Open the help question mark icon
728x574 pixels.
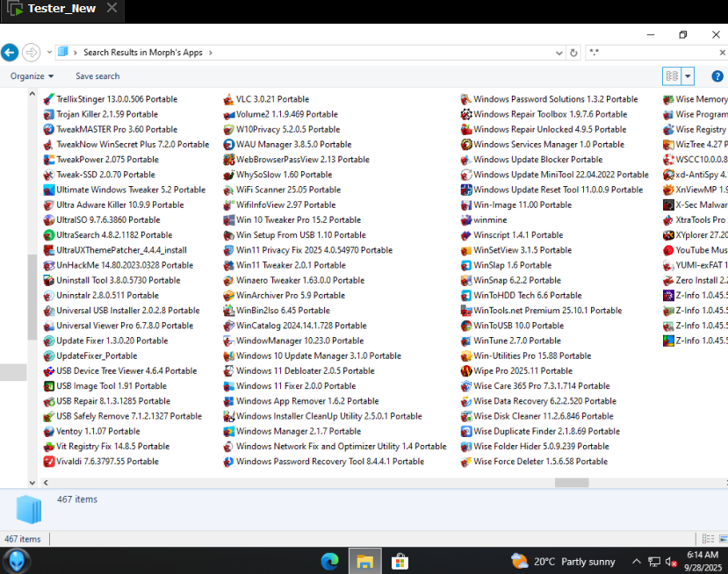[717, 76]
